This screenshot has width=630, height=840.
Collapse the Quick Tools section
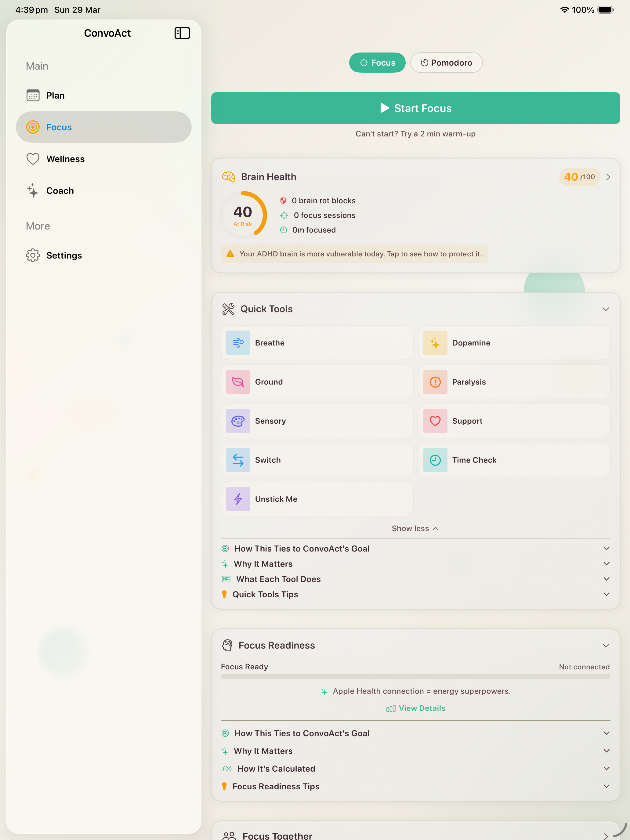click(606, 309)
